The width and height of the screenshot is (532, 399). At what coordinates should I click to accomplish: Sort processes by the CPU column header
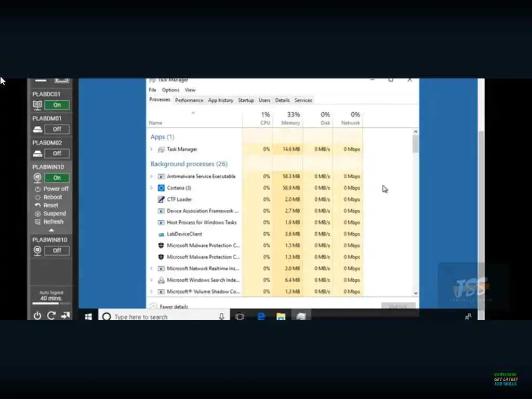[x=258, y=118]
